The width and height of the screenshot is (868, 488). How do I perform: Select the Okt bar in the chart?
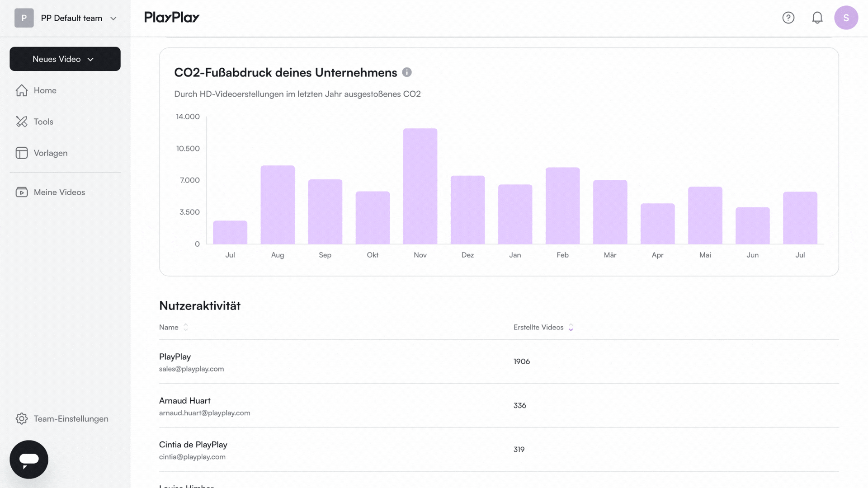pos(373,218)
